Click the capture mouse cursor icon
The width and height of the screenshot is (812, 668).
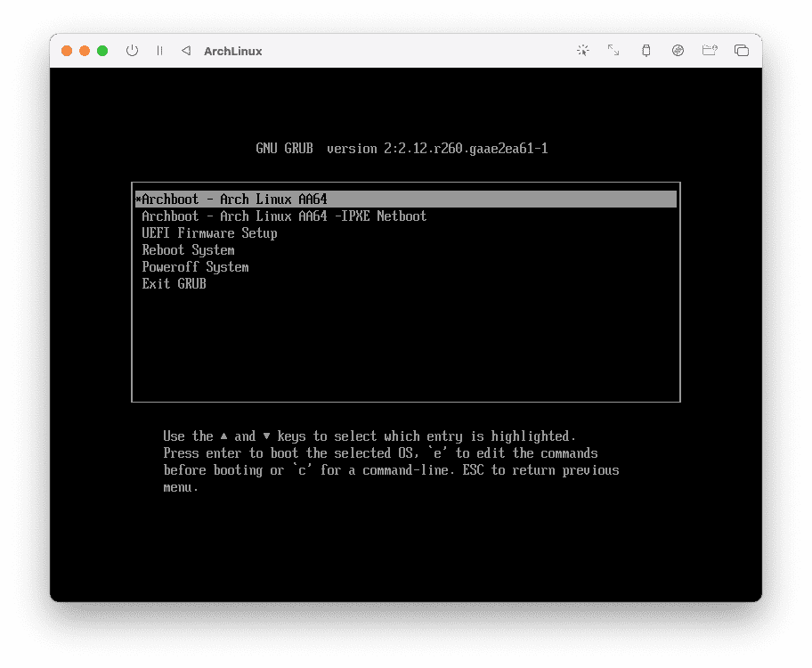(583, 51)
